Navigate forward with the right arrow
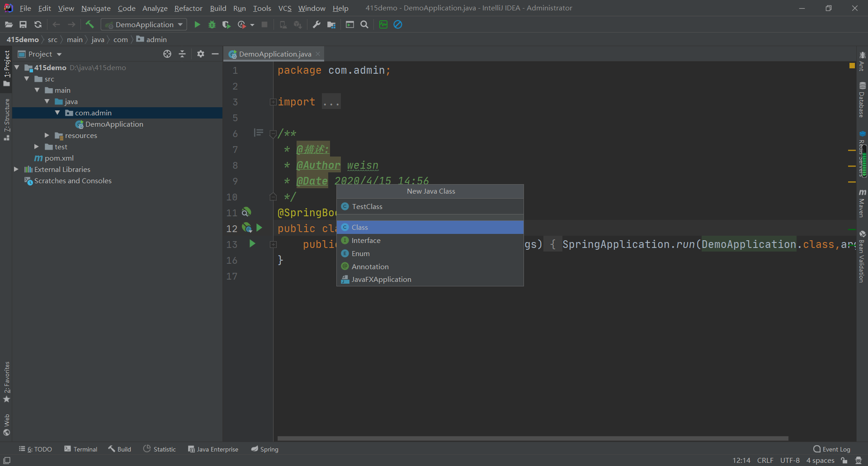Image resolution: width=868 pixels, height=466 pixels. [71, 24]
